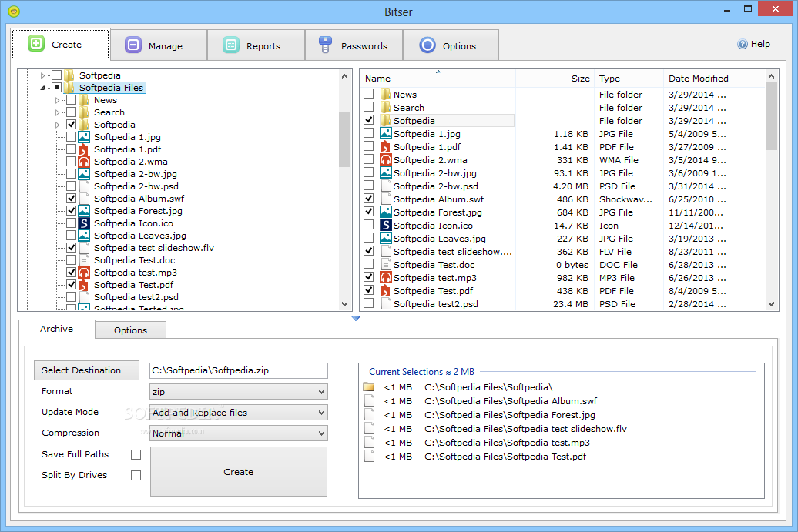Click Search folder icon in file list
This screenshot has width=798, height=532.
click(386, 107)
